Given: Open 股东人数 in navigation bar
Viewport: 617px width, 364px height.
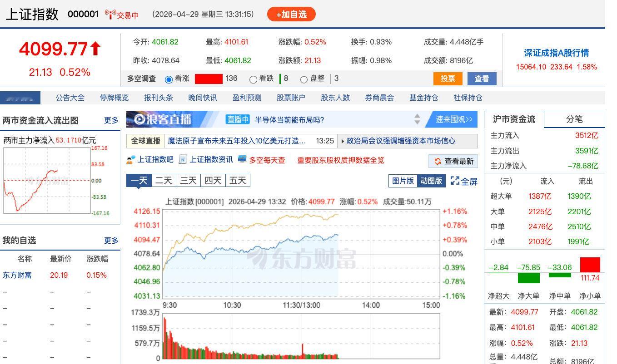Looking at the screenshot, I should click(x=335, y=98).
